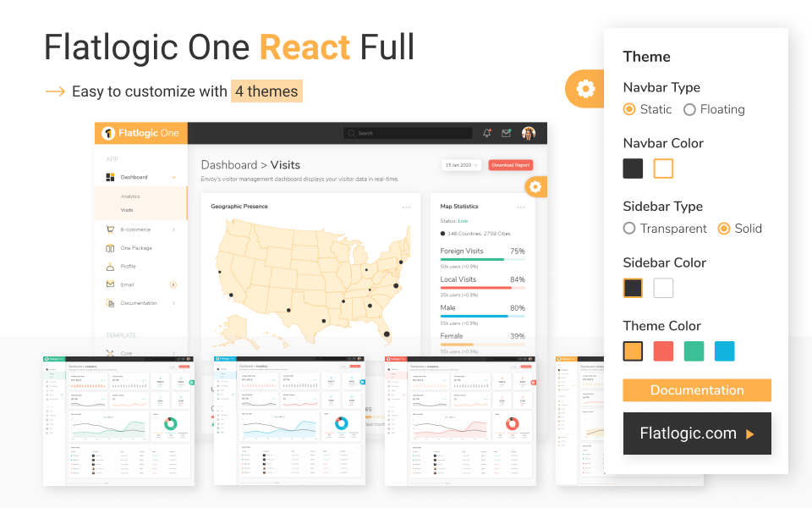
Task: Select the Dashboard grid icon in sidebar
Action: click(x=110, y=177)
